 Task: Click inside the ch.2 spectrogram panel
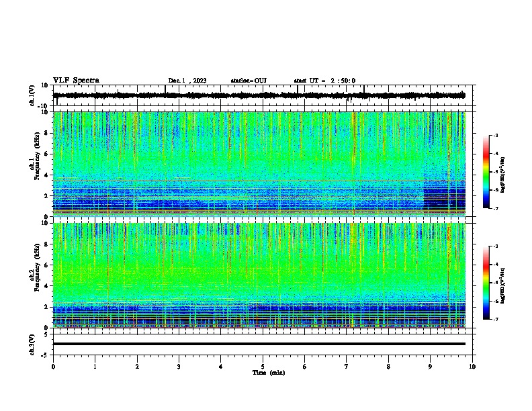259,275
